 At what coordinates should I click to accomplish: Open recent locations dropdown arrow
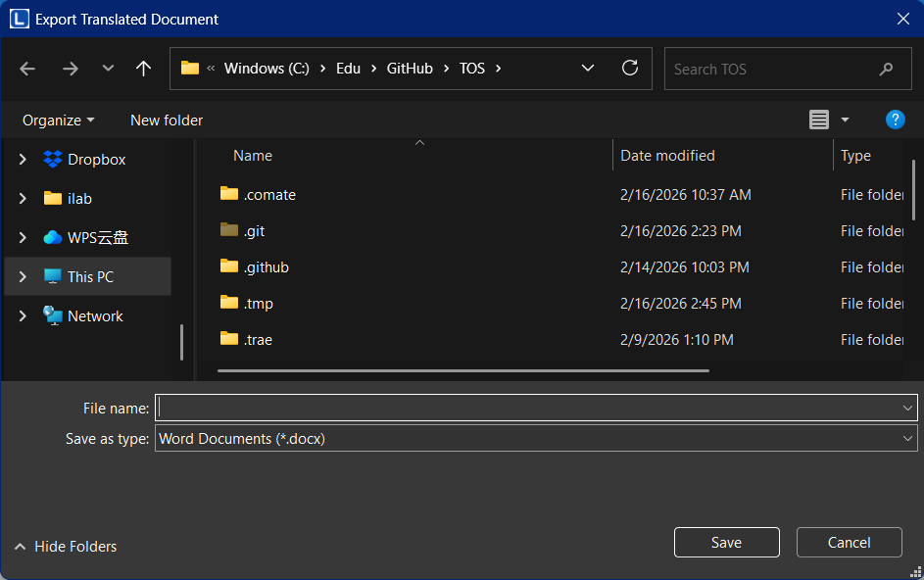pos(108,69)
